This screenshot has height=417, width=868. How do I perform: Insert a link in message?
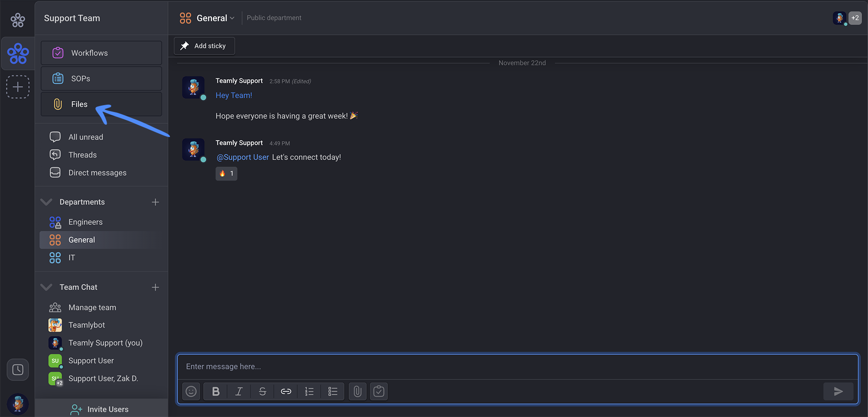pos(286,392)
